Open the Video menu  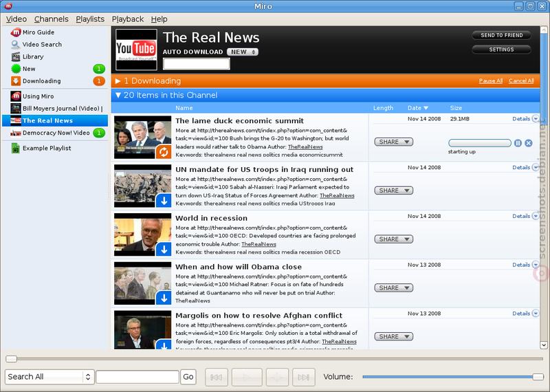(x=16, y=19)
